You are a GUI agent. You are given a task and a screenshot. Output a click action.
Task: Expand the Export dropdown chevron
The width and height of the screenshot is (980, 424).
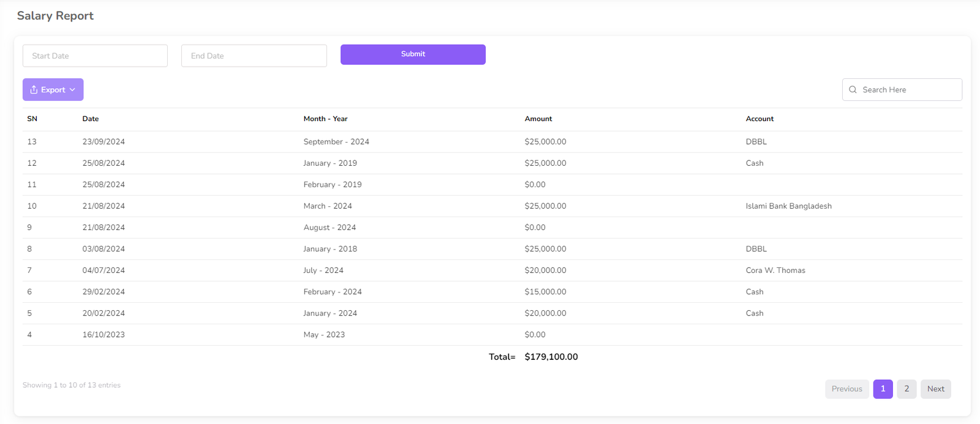(x=72, y=90)
